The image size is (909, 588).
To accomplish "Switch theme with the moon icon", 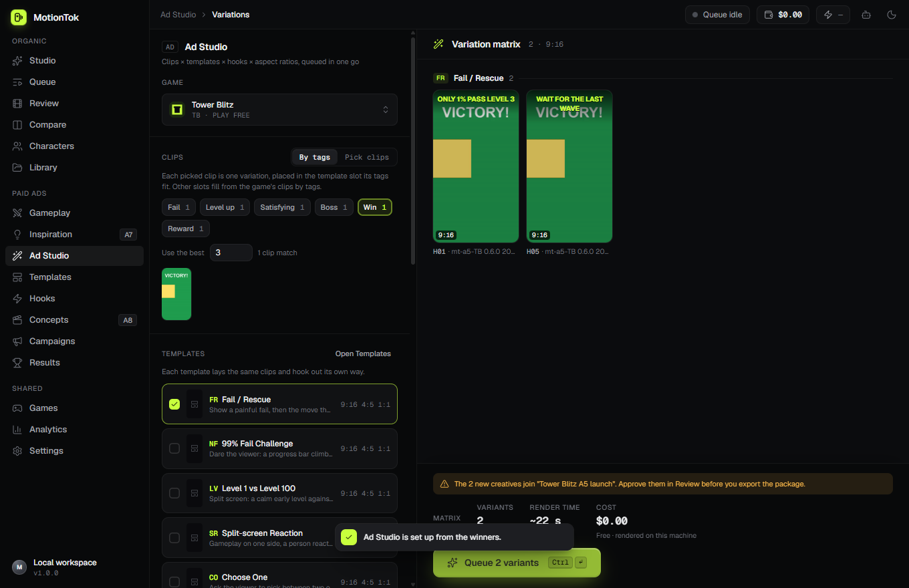I will click(x=892, y=15).
